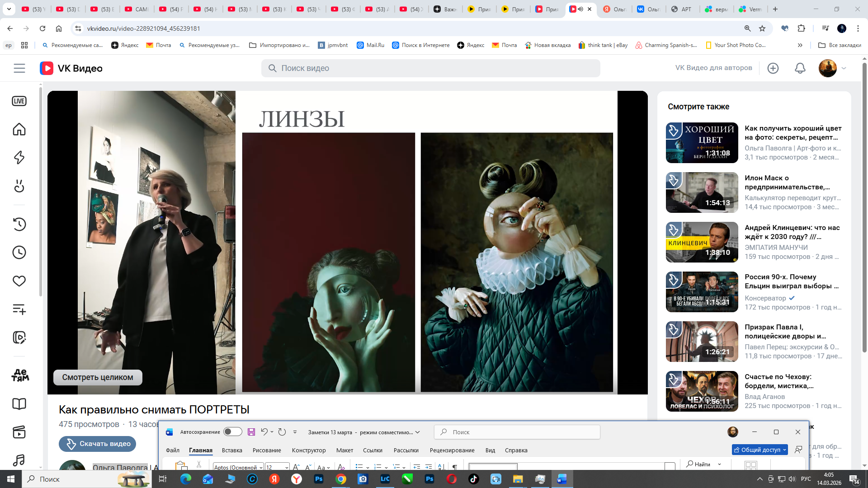Open the music note sidebar icon
Screen dimensions: 868x488
click(19, 460)
